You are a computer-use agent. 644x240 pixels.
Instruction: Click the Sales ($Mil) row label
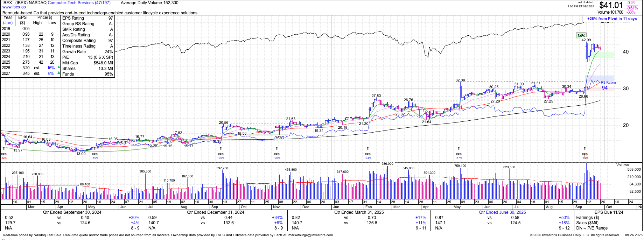[x=587, y=223]
